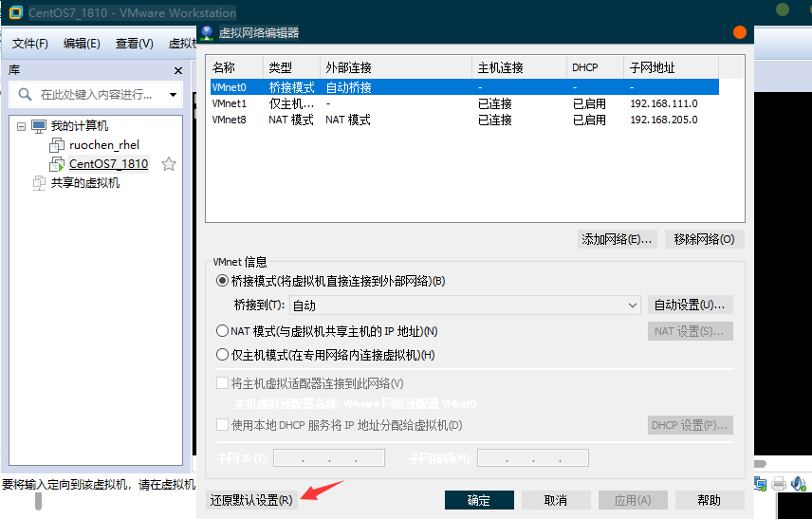Click subnet address 192.168.205.0
The image size is (812, 519).
[x=664, y=120]
